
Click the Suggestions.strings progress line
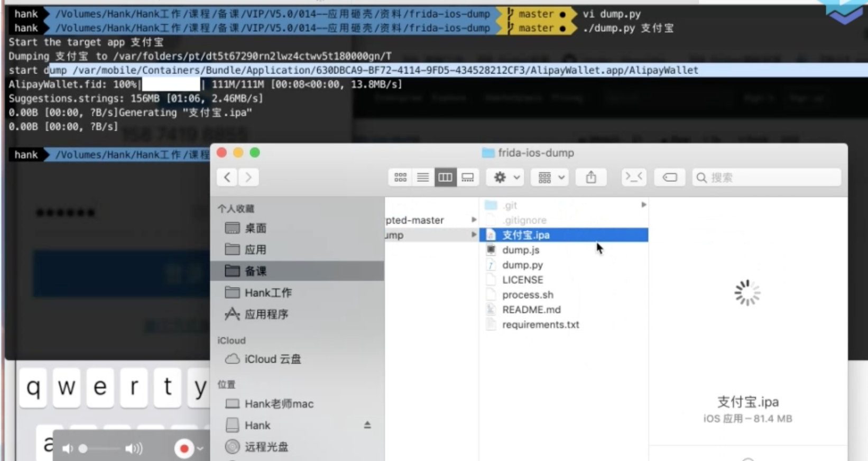point(135,98)
